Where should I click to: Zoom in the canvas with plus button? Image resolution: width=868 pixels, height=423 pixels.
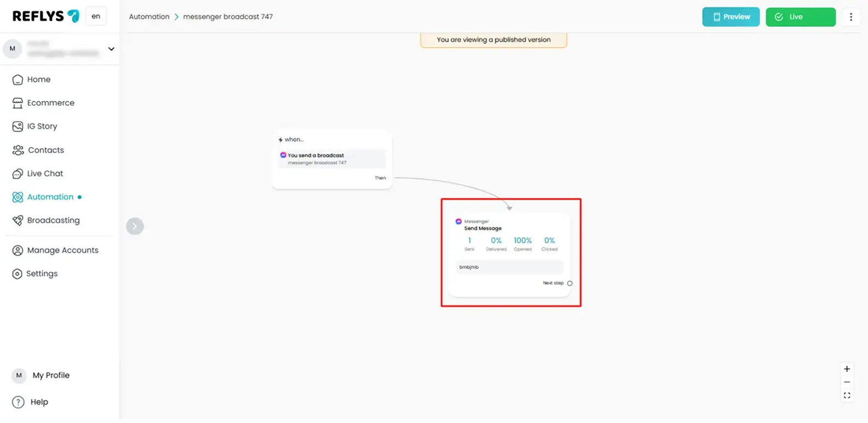coord(847,369)
